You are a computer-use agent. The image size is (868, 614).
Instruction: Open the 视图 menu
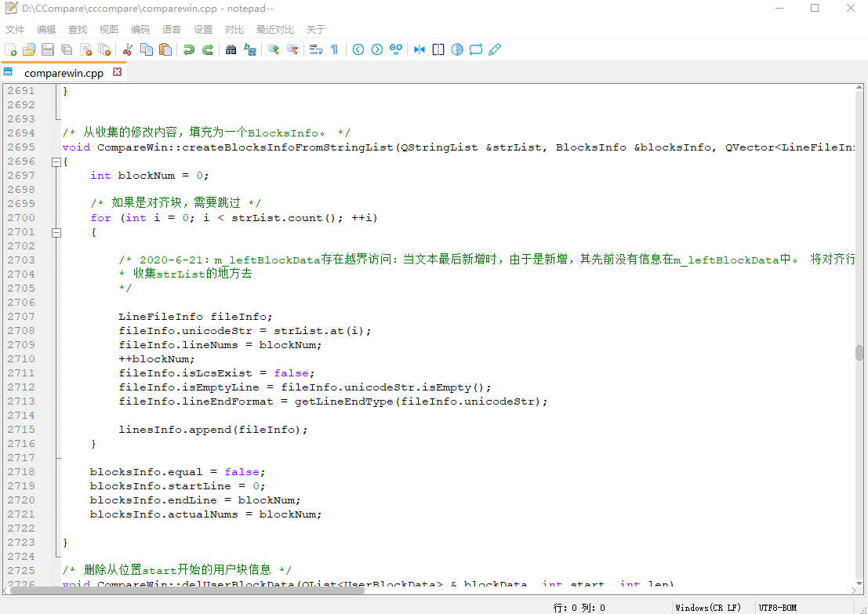pyautogui.click(x=109, y=29)
